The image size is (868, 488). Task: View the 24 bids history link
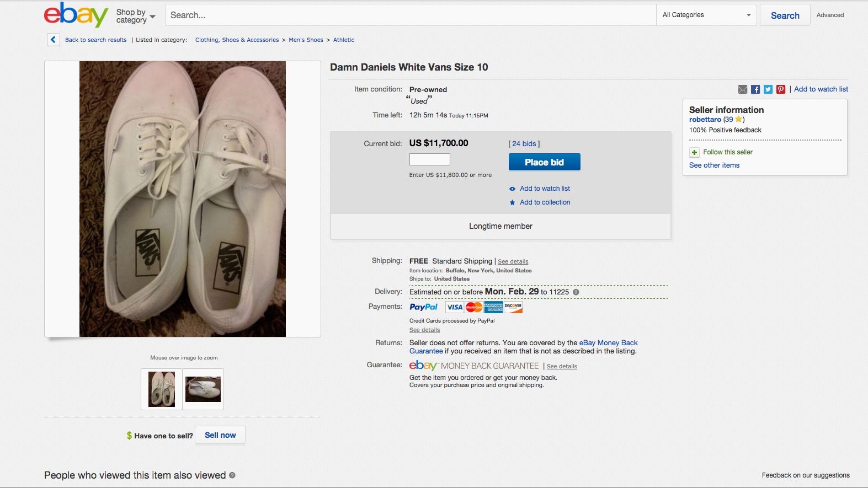(524, 143)
